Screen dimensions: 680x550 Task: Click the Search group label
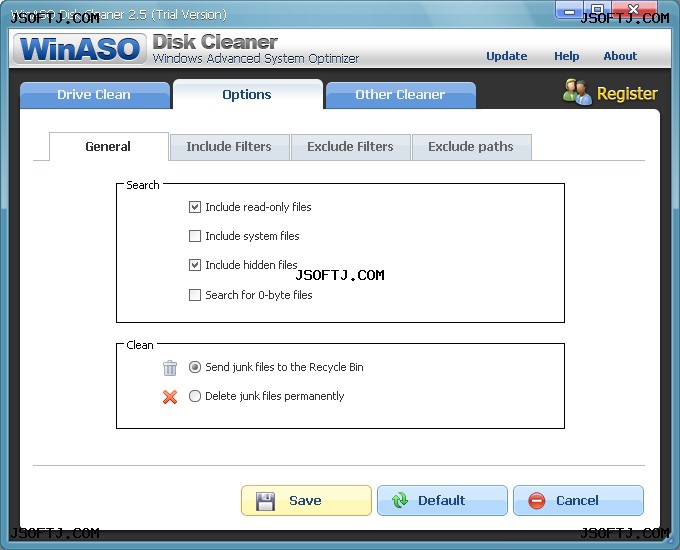click(143, 185)
